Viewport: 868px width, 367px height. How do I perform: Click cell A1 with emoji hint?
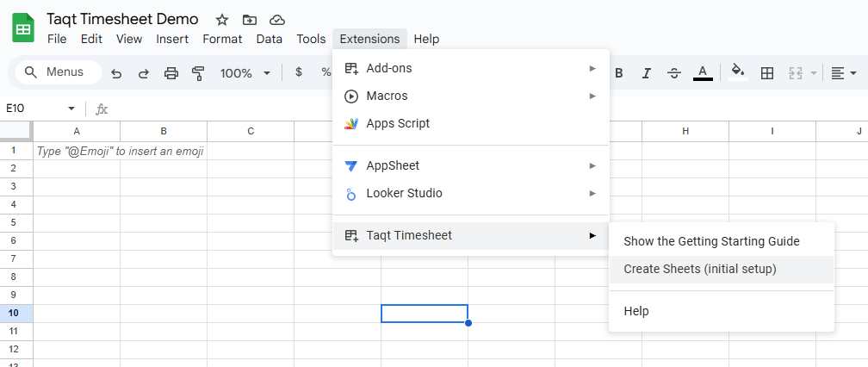[77, 151]
